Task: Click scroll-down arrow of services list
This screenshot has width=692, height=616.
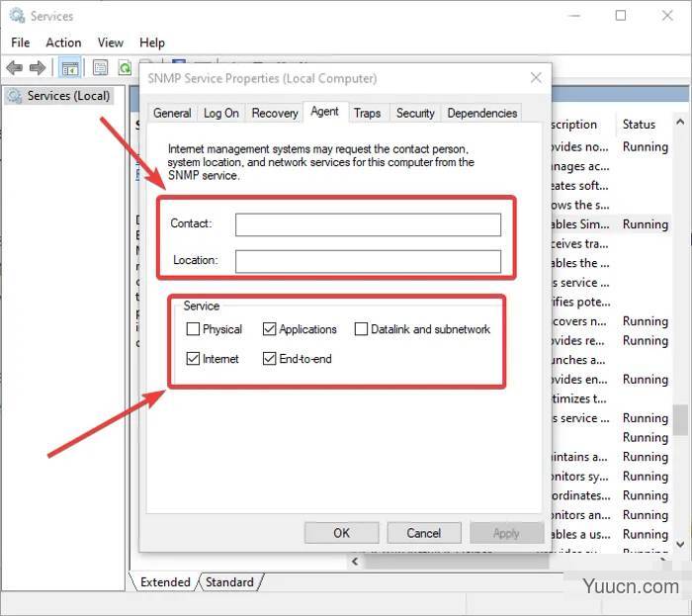Action: pyautogui.click(x=680, y=545)
